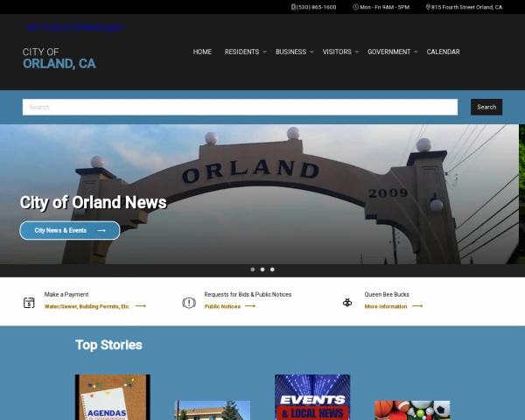Select the second carousel slide dot
Viewport: 525px width, 420px height.
(x=262, y=269)
